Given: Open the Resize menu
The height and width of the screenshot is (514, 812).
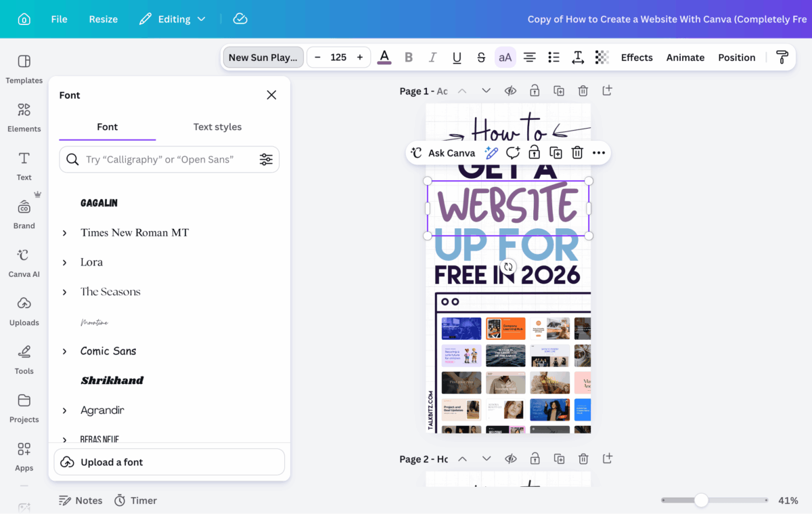Looking at the screenshot, I should point(104,19).
